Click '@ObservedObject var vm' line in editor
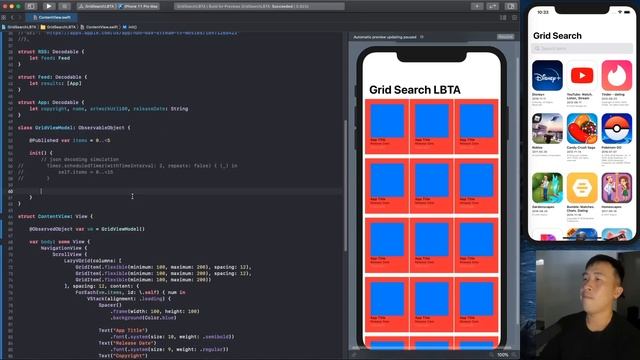 [87, 229]
